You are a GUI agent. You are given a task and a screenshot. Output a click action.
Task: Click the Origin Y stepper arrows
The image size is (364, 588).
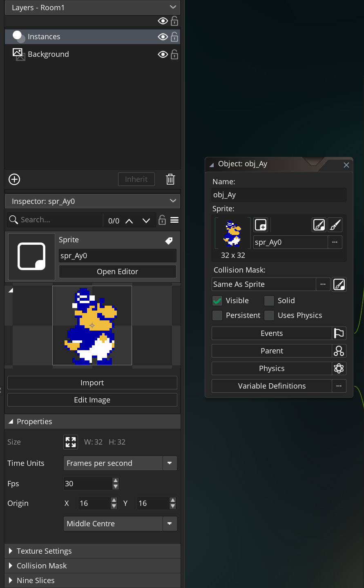click(173, 503)
